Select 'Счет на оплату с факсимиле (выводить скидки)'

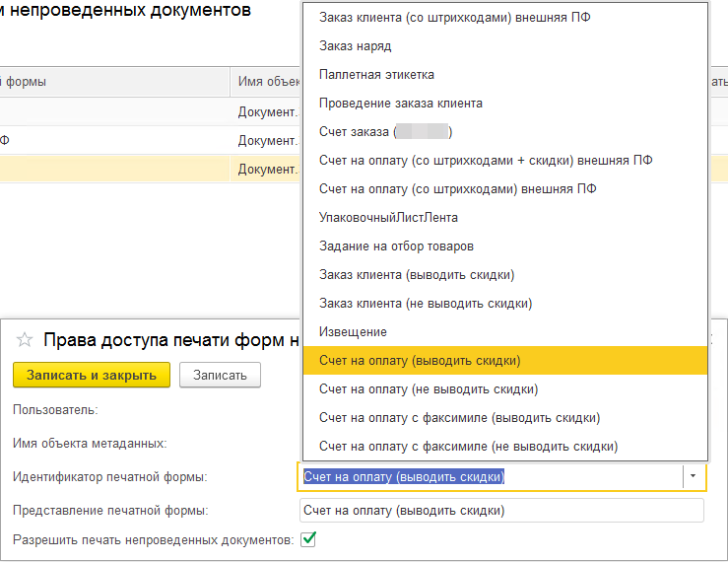(x=459, y=417)
